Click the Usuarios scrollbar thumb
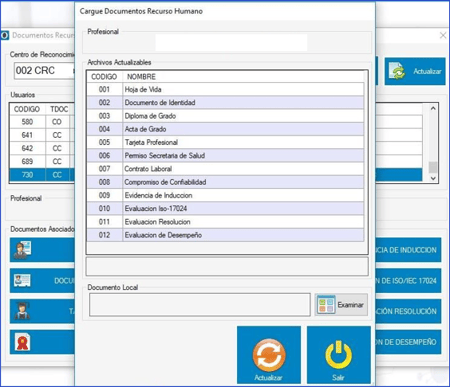Image resolution: width=450 pixels, height=387 pixels. (x=433, y=167)
